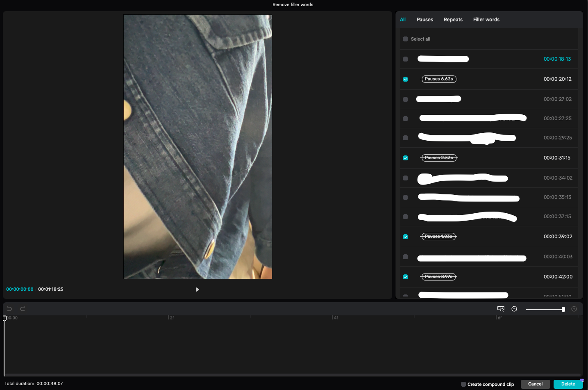Click the Delete button
Image resolution: width=588 pixels, height=390 pixels.
[568, 384]
